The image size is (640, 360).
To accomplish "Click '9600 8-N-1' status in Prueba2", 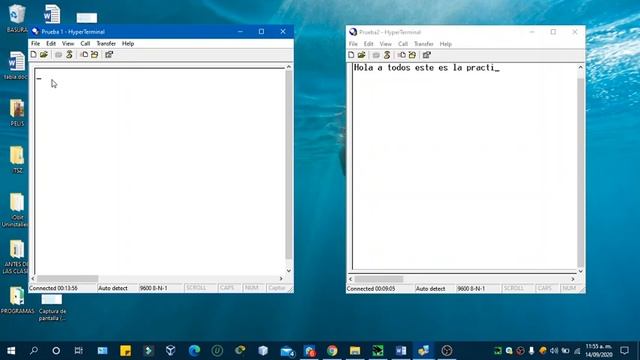I will 471,289.
